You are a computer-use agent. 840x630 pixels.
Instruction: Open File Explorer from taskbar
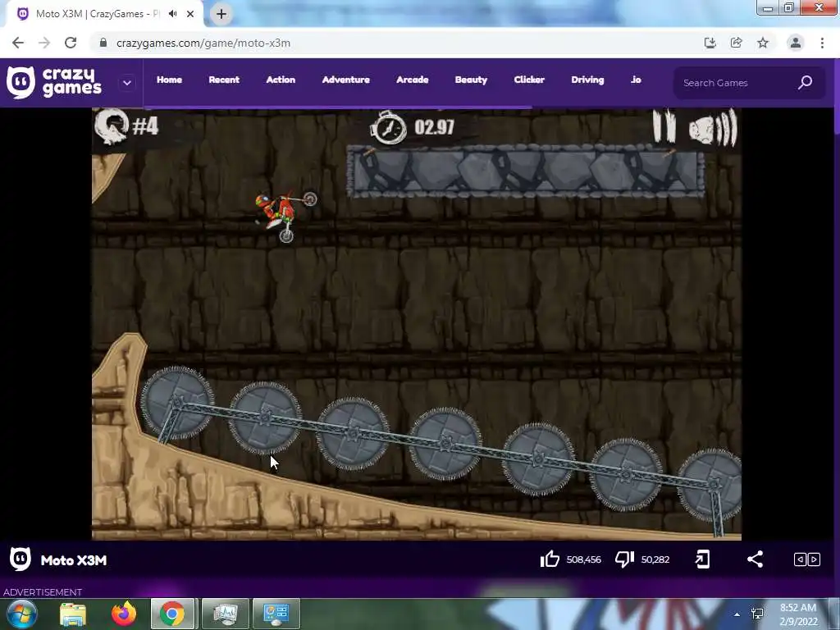coord(73,614)
